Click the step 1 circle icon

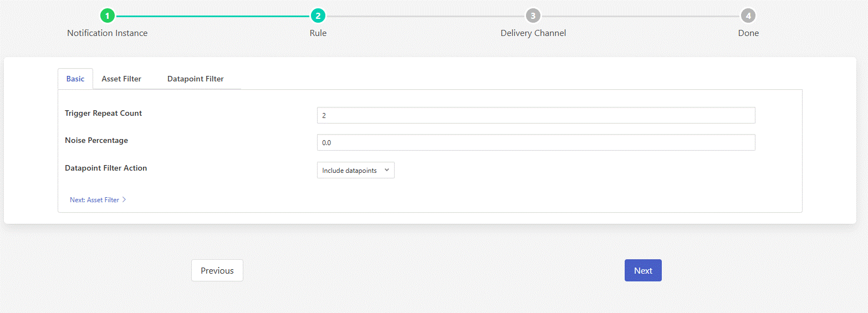107,16
